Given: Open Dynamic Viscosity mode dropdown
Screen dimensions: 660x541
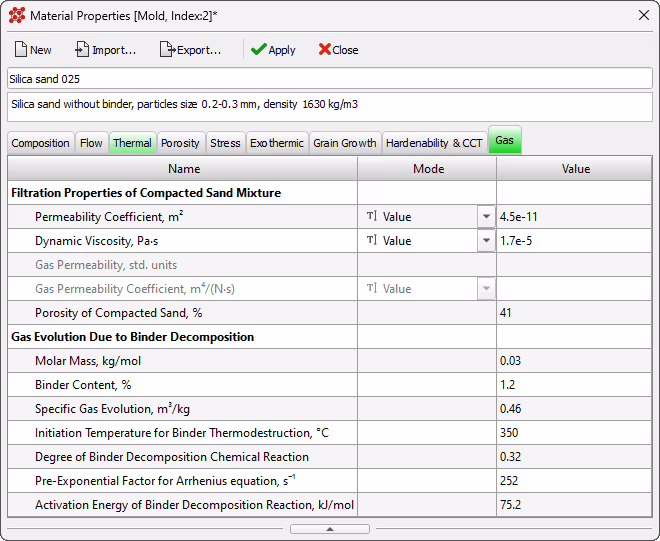Looking at the screenshot, I should point(486,241).
